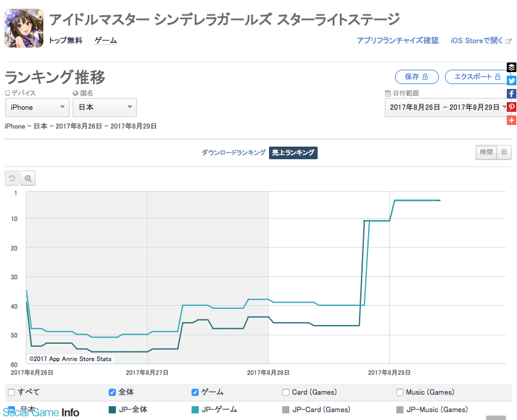Click the lock icon on エクスポート button
This screenshot has height=420, width=517.
click(498, 77)
